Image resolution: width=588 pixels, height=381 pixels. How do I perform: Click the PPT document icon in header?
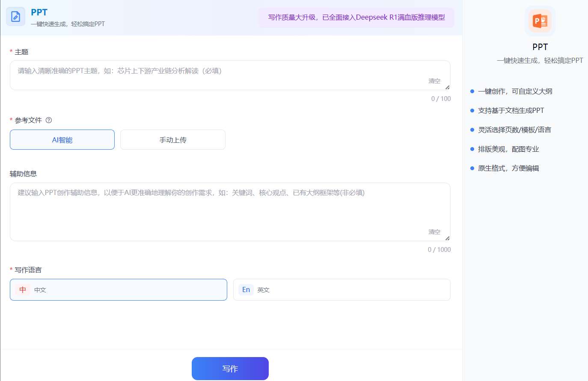(16, 17)
